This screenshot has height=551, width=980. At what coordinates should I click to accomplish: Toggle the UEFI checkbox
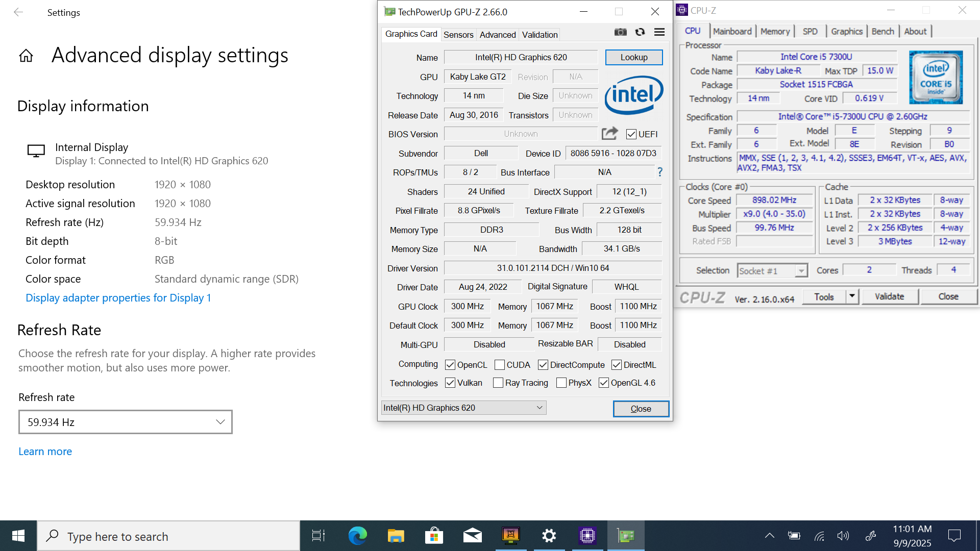(631, 134)
